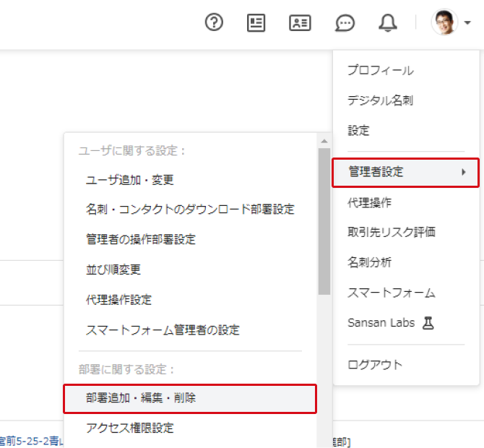Screen dimensions: 484x448
Task: Open 取引先リスク評価 menu entry
Action: pyautogui.click(x=391, y=232)
